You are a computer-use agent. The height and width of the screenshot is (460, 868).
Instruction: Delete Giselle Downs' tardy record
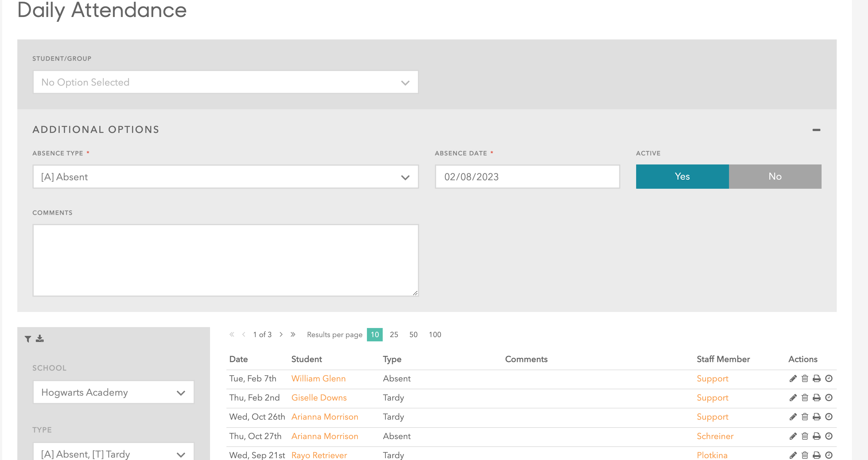click(805, 398)
